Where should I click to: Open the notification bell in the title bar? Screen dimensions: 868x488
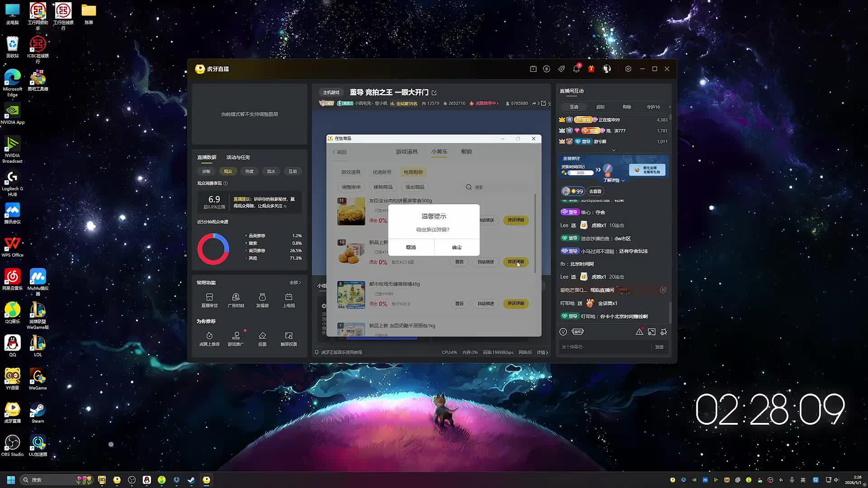tap(576, 69)
